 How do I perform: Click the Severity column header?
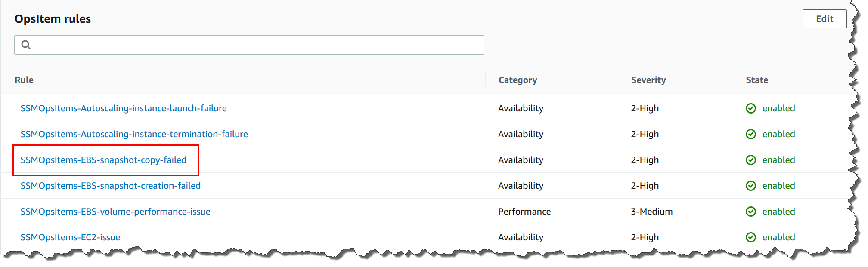[648, 80]
